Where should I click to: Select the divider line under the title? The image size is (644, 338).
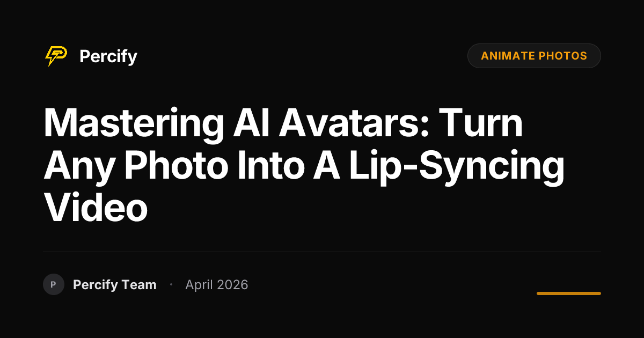point(322,252)
